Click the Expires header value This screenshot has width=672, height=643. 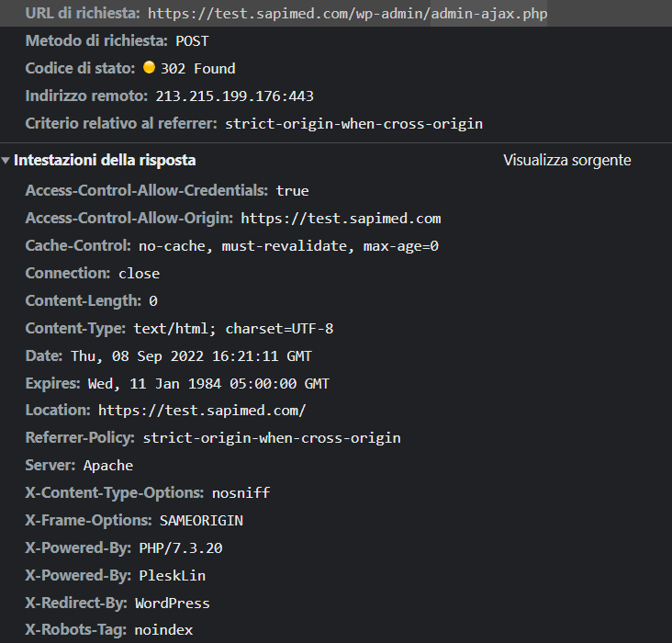coord(208,383)
